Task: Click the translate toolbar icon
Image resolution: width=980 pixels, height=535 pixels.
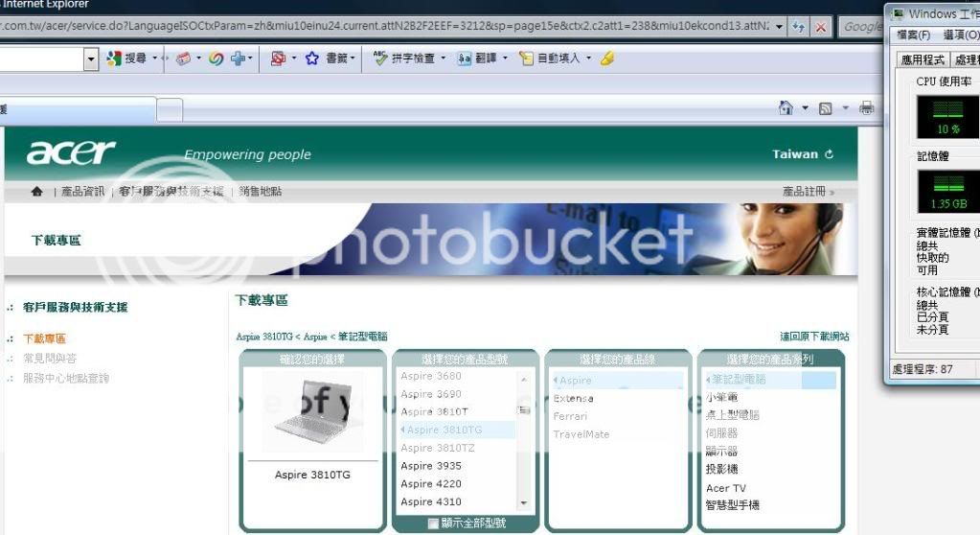Action: pyautogui.click(x=465, y=58)
